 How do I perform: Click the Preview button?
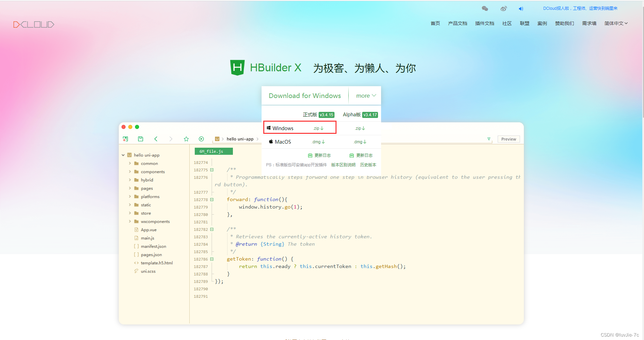509,139
